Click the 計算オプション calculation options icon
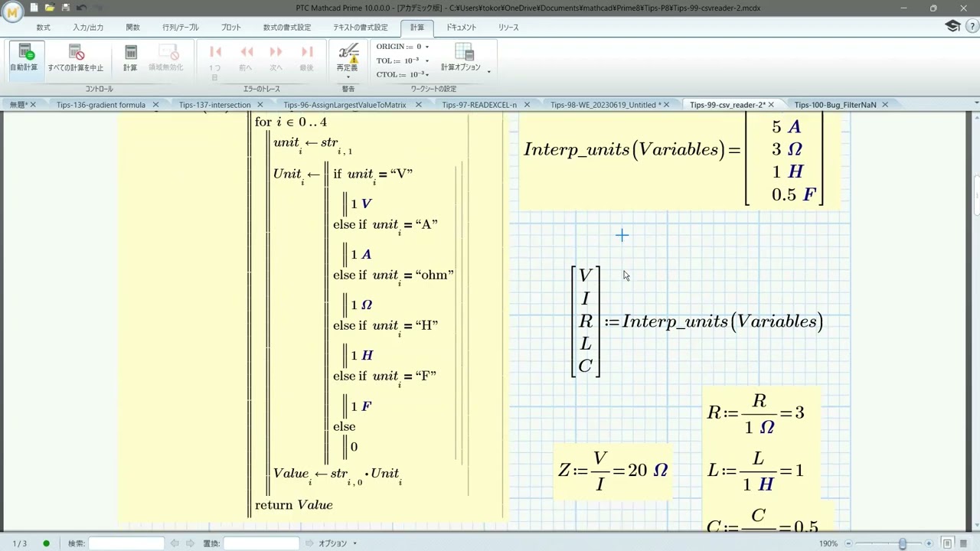The height and width of the screenshot is (551, 980). (x=461, y=58)
